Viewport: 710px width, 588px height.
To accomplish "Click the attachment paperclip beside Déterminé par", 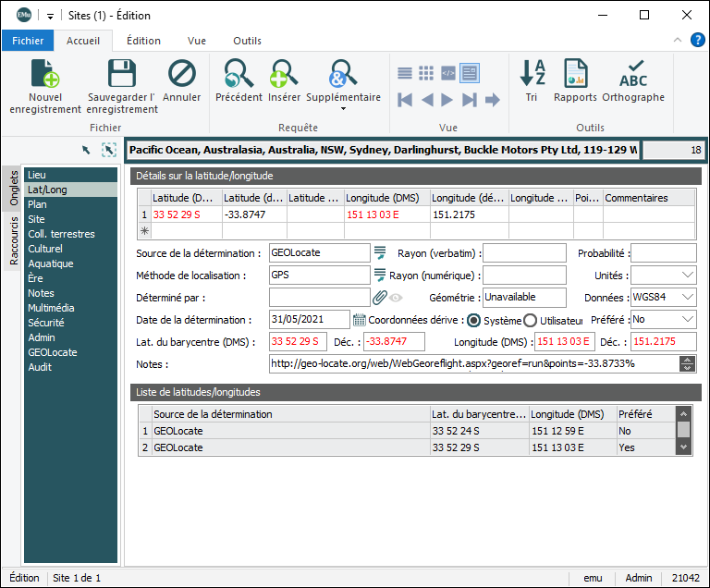I will click(x=379, y=298).
